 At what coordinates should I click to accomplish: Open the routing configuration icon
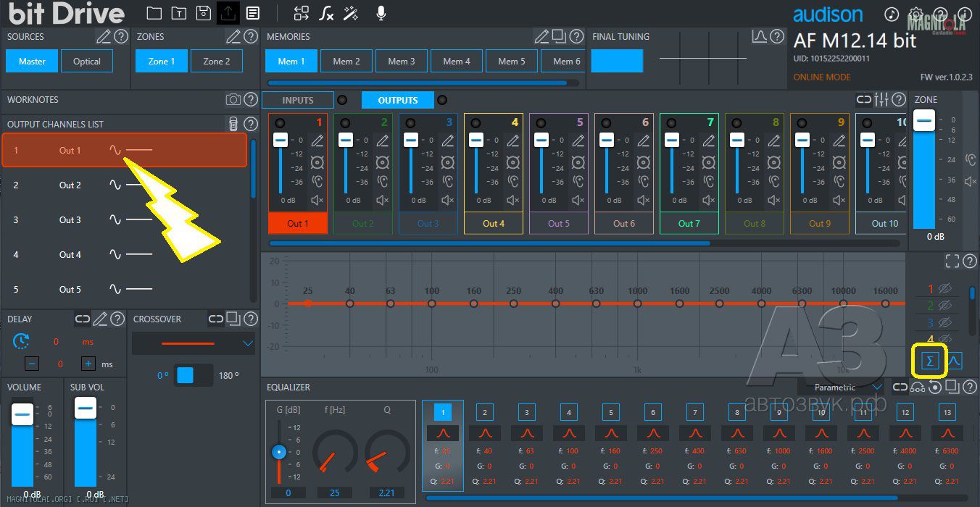[302, 13]
